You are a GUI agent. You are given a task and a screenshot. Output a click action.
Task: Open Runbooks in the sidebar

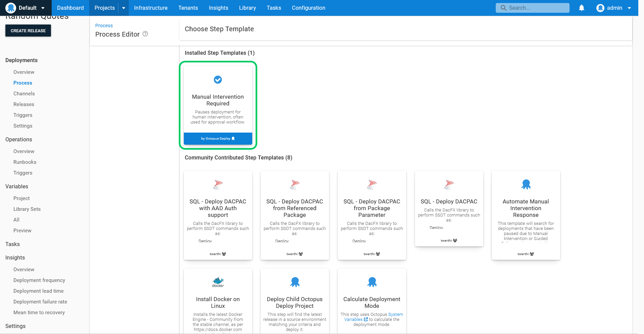pyautogui.click(x=25, y=162)
